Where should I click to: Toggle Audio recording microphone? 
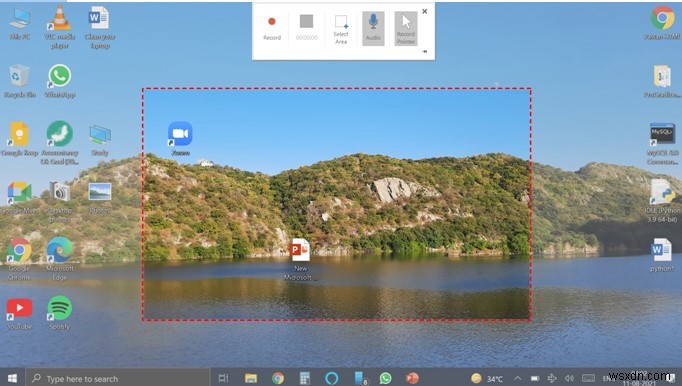coord(373,29)
